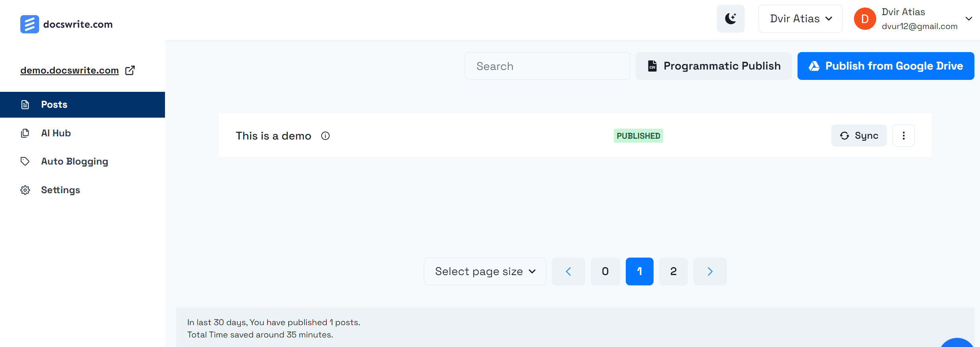The width and height of the screenshot is (980, 347).
Task: Go to the next page with the right arrow
Action: [x=710, y=271]
